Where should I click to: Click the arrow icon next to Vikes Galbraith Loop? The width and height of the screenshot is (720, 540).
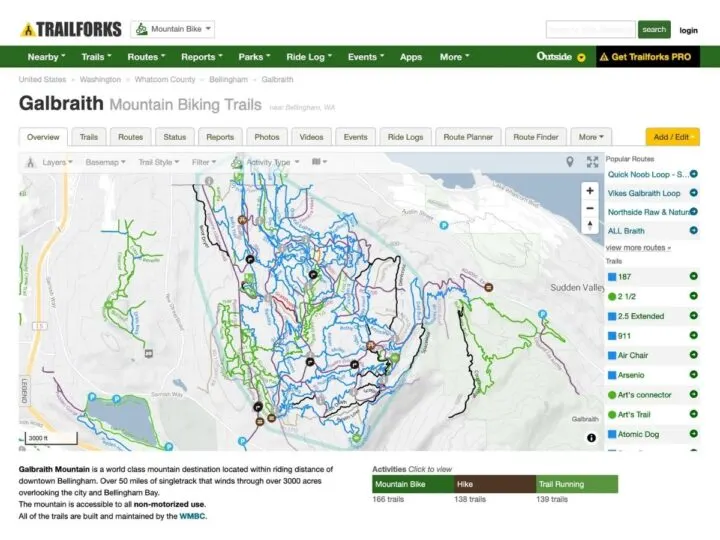tap(694, 193)
